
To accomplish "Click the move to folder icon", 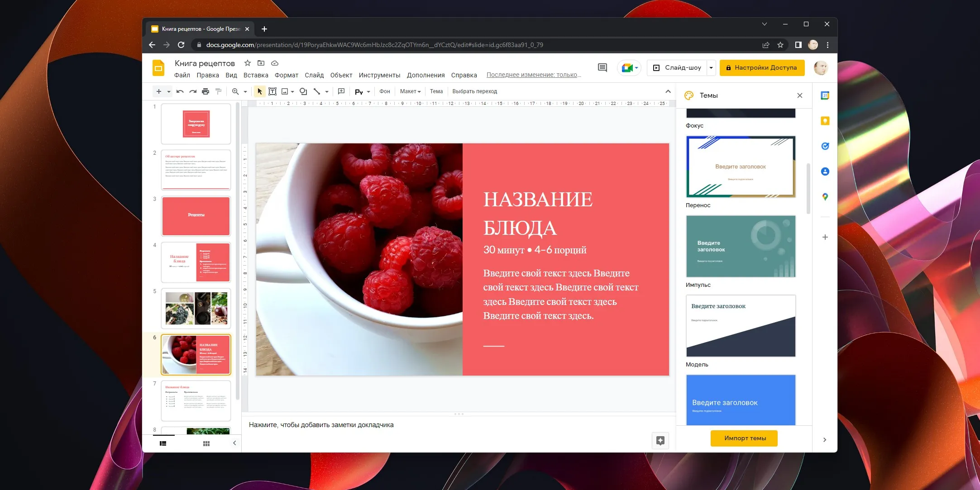I will click(261, 63).
